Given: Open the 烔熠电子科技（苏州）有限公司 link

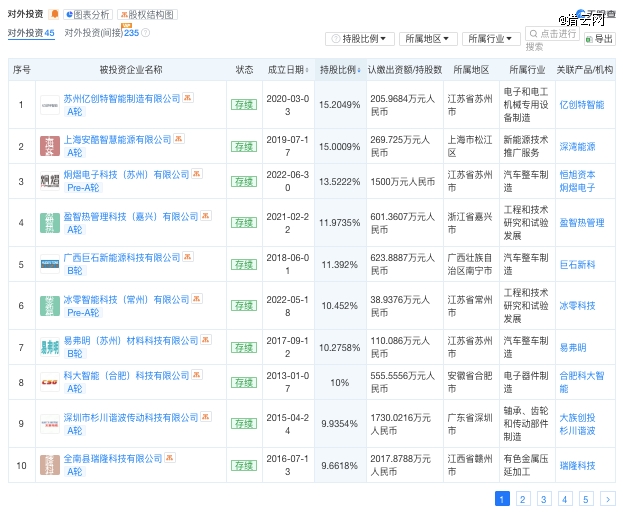Looking at the screenshot, I should pos(126,174).
